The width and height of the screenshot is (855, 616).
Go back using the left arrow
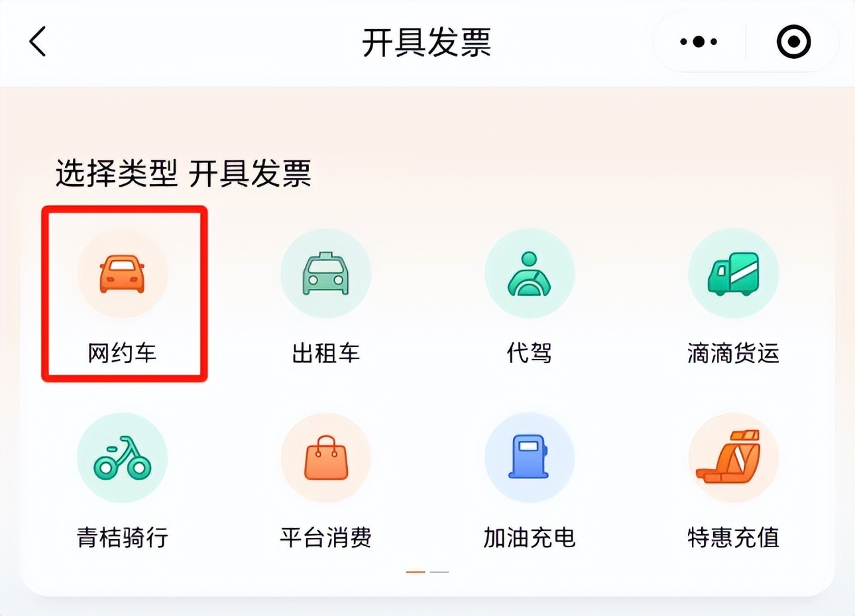click(38, 42)
